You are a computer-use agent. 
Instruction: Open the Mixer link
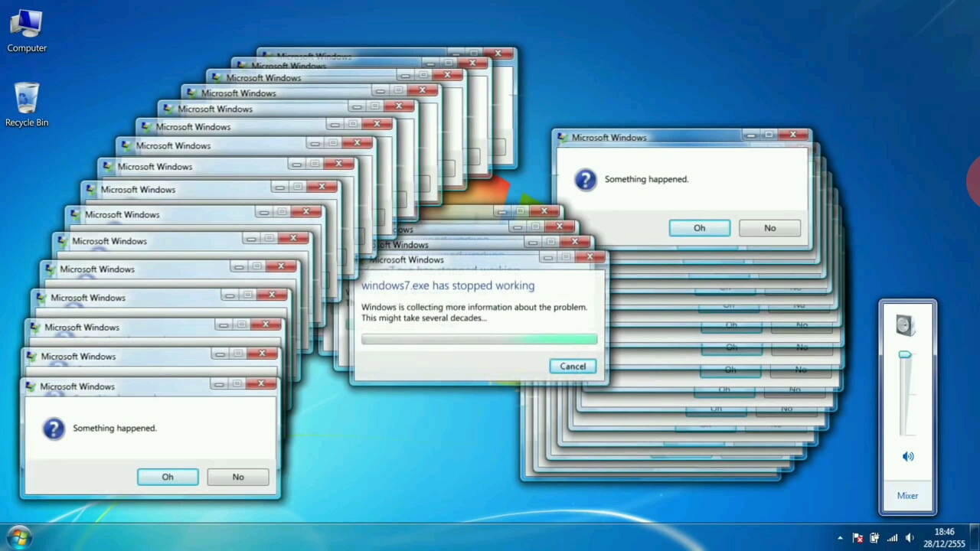click(907, 496)
